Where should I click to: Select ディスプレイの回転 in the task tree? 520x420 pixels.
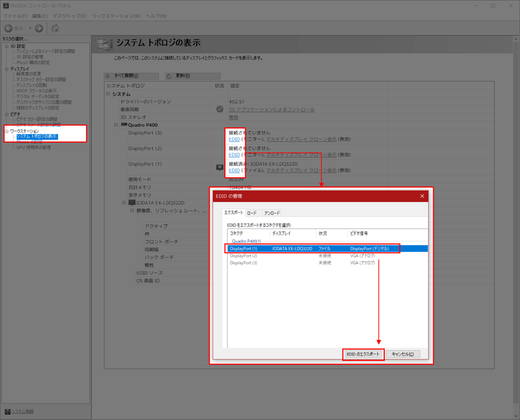tap(32, 85)
